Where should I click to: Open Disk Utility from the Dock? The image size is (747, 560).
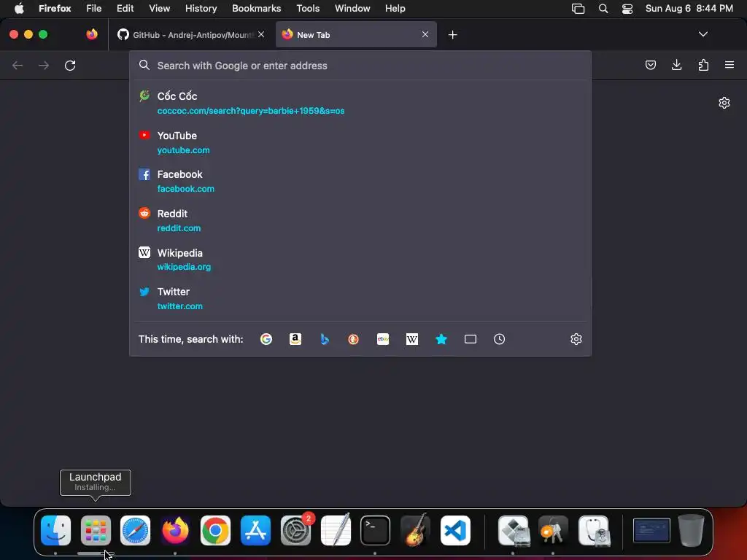(x=594, y=530)
